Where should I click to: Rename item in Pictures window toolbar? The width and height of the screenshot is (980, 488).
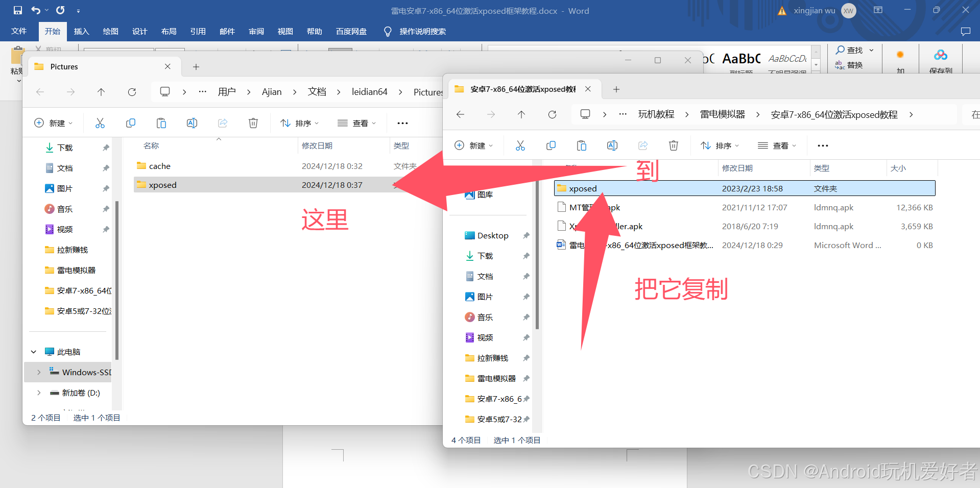coord(192,123)
